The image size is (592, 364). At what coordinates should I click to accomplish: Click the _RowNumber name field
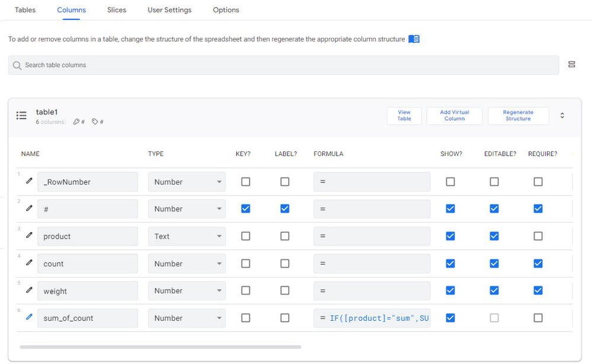[x=88, y=182]
